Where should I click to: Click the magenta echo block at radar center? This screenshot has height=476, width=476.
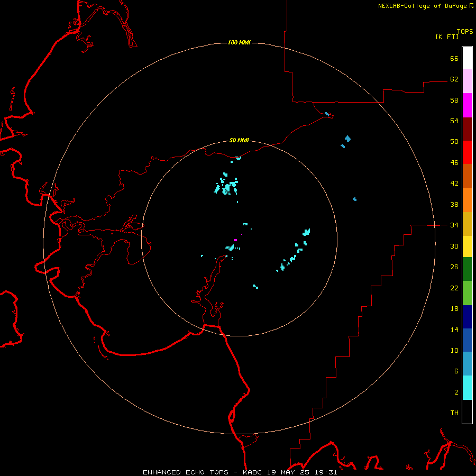pyautogui.click(x=235, y=240)
